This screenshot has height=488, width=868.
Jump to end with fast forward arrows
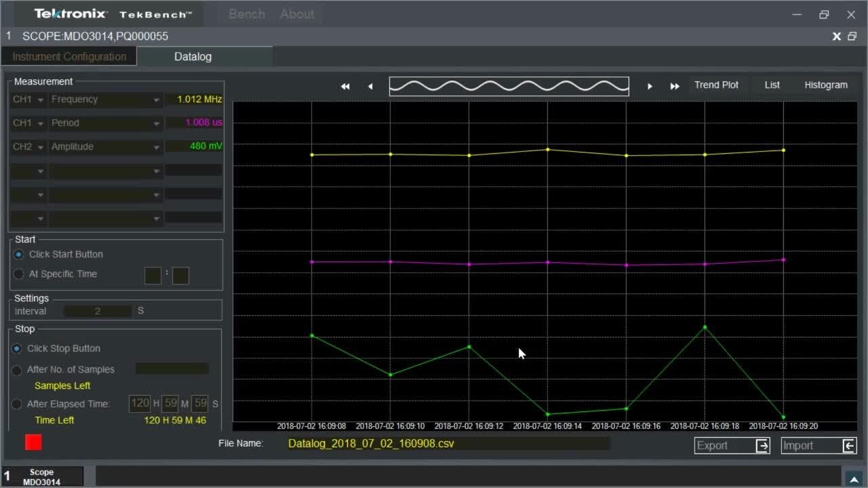675,86
